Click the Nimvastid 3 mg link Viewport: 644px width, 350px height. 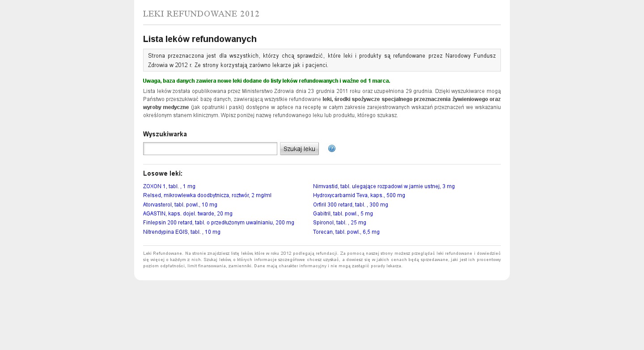383,186
